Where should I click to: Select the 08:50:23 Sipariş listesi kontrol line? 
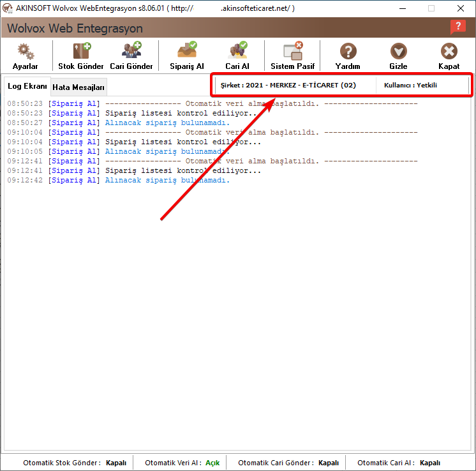click(x=134, y=113)
